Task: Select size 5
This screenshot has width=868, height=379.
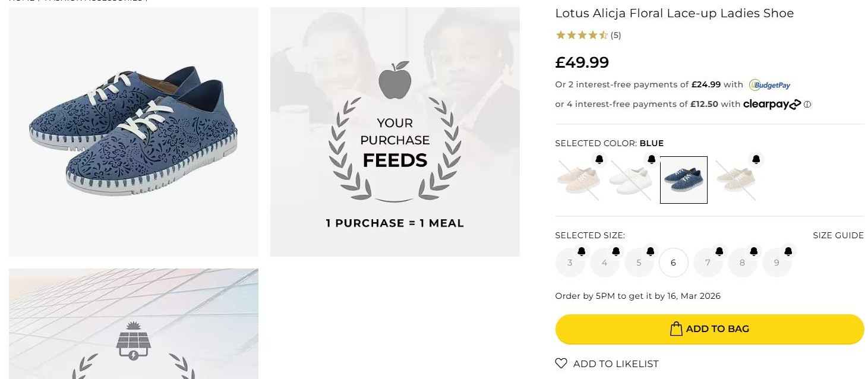Action: coord(639,263)
